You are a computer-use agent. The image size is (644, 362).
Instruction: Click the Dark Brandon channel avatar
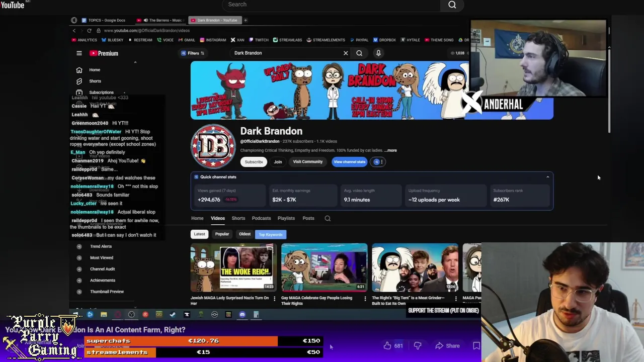[x=213, y=146]
